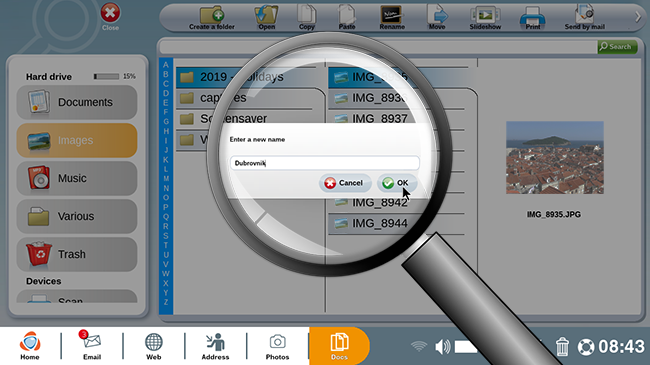
Task: Open the Music category in sidebar
Action: click(x=77, y=178)
